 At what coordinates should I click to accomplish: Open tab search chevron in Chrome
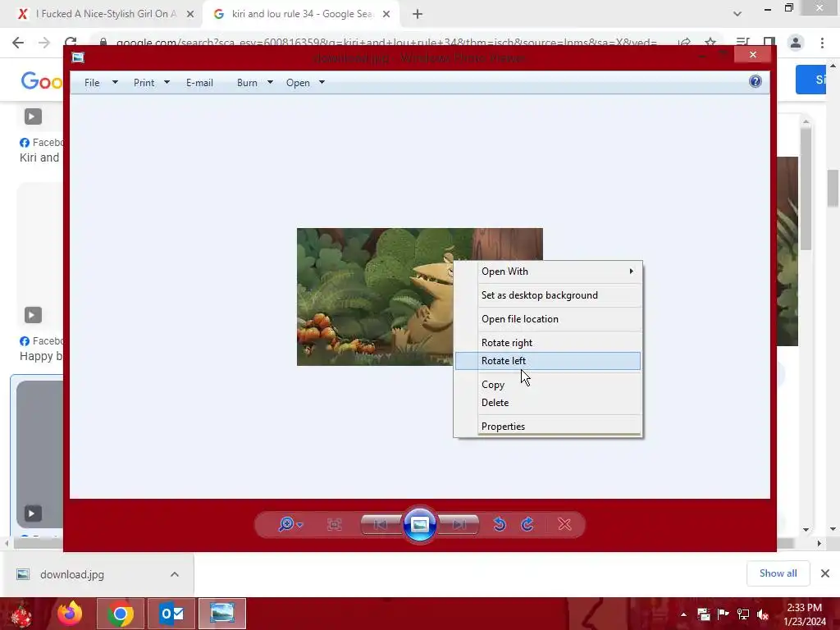pyautogui.click(x=737, y=14)
